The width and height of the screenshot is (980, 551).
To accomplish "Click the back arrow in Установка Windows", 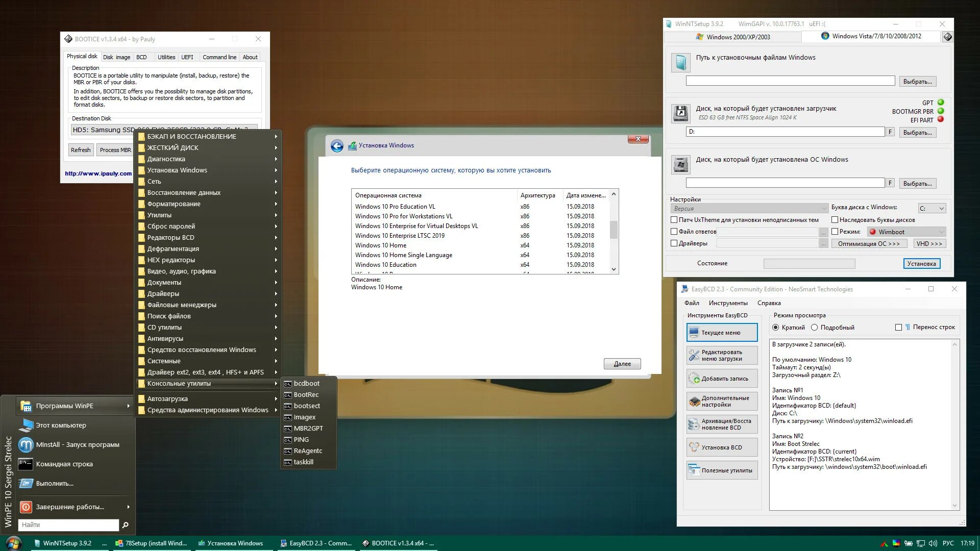I will [337, 146].
